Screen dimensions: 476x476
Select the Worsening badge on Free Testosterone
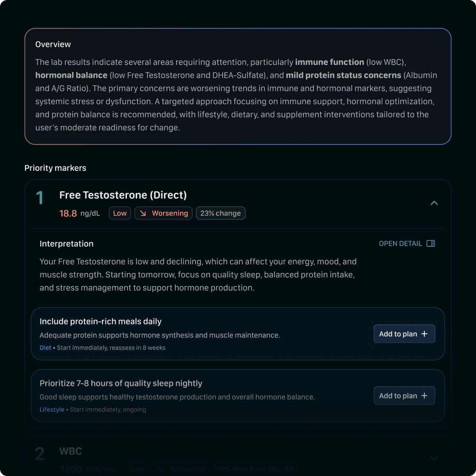[x=163, y=213]
